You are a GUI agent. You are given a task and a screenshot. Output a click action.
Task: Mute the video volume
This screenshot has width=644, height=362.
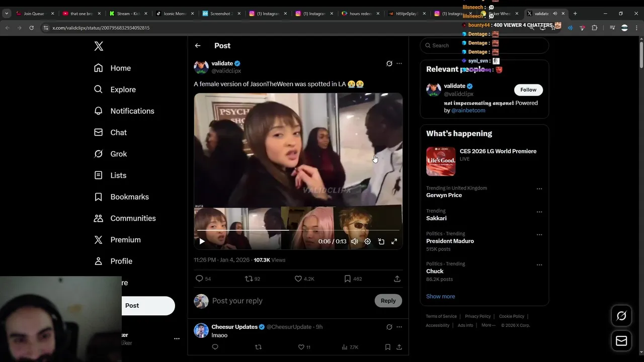(355, 241)
